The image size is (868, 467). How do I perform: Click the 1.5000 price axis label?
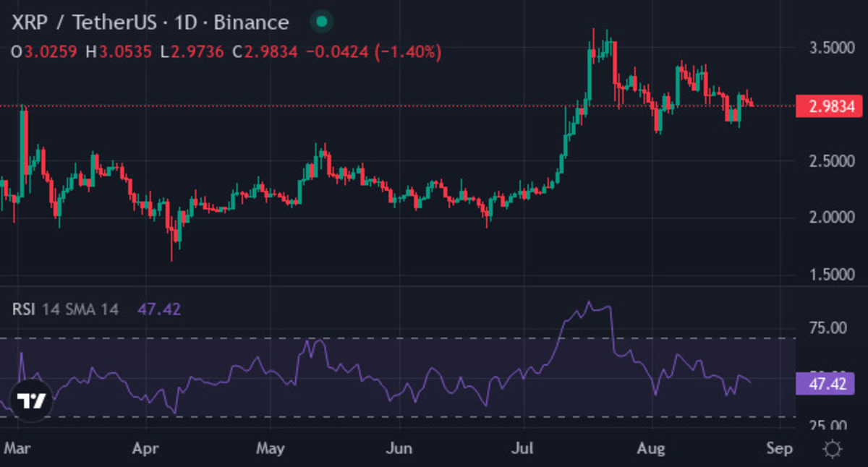tap(832, 274)
